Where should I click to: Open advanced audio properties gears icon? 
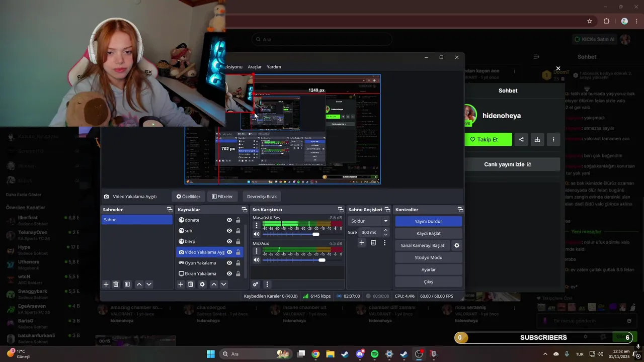tap(256, 284)
